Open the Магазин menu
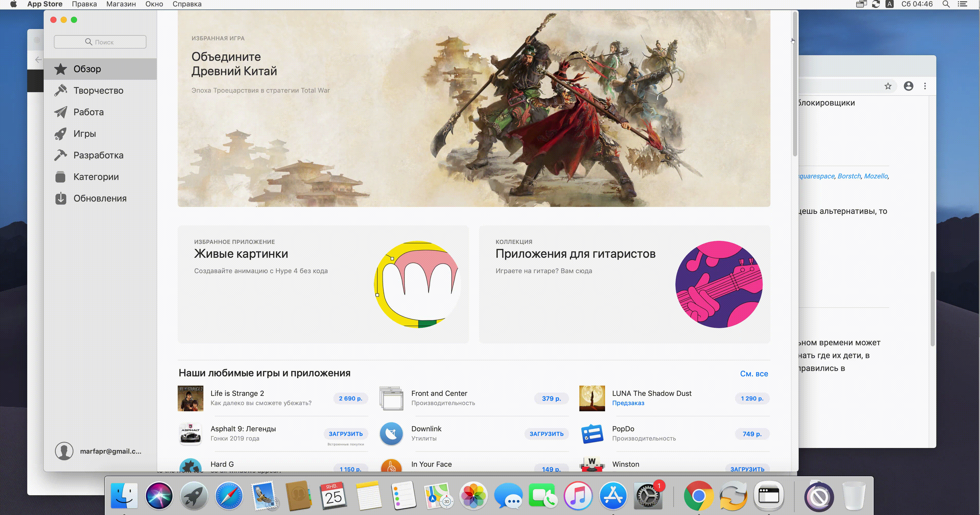Viewport: 980px width, 515px height. (x=121, y=4)
